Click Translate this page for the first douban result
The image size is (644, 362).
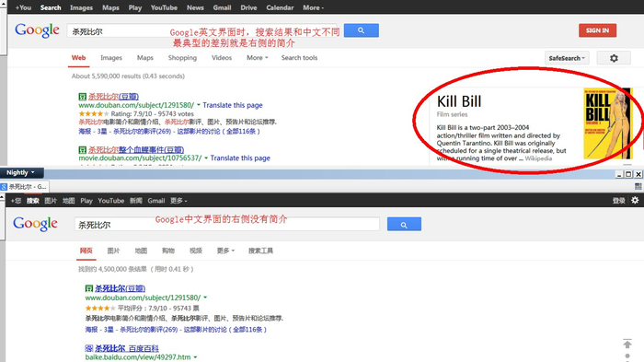coord(233,105)
